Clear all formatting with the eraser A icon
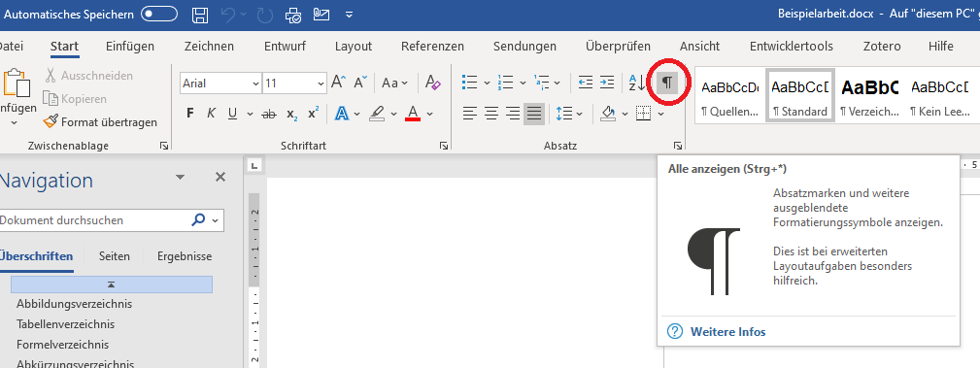This screenshot has width=980, height=368. click(x=433, y=83)
